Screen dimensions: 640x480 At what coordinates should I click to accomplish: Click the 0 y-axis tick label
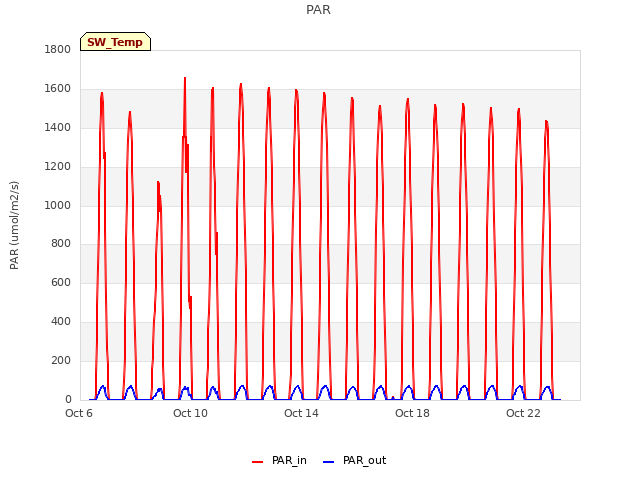68,399
